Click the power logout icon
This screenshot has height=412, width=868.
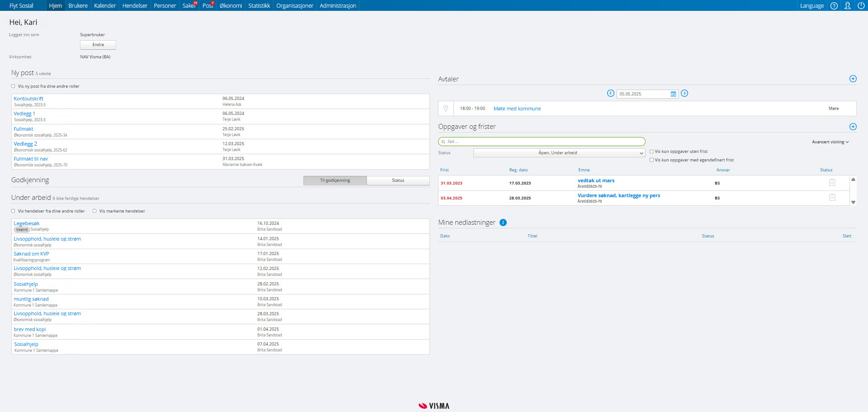(x=861, y=6)
